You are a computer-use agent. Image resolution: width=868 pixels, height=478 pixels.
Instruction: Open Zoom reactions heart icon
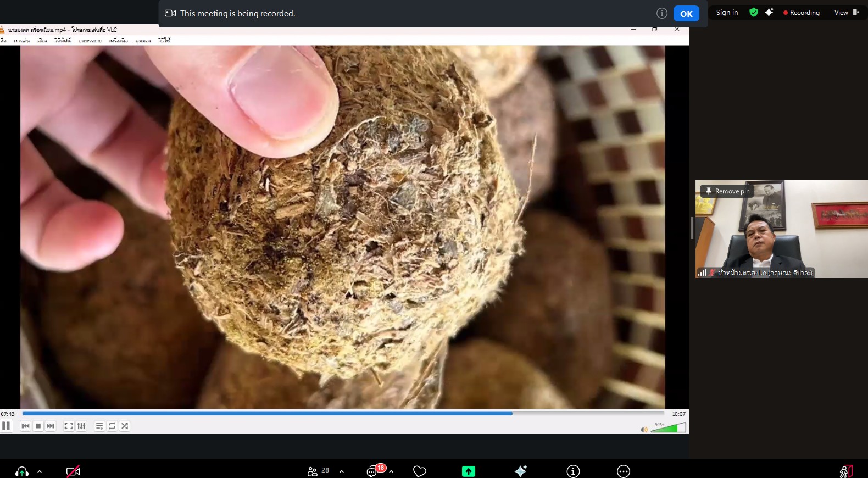tap(420, 471)
